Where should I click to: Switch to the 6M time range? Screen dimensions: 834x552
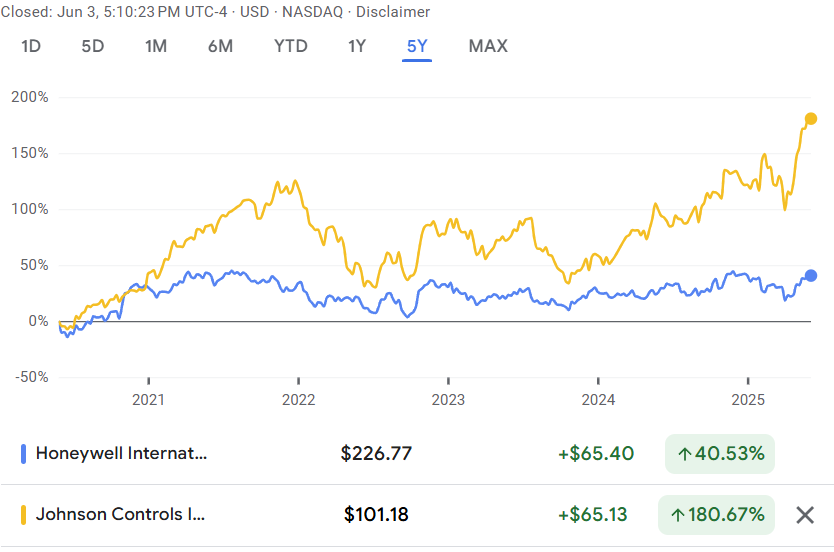click(x=220, y=46)
